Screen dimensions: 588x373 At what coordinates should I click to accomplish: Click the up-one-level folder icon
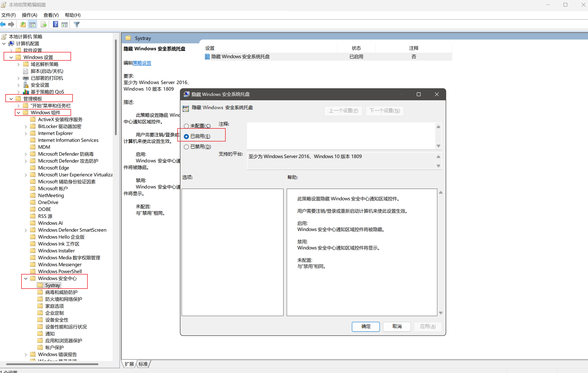23,24
